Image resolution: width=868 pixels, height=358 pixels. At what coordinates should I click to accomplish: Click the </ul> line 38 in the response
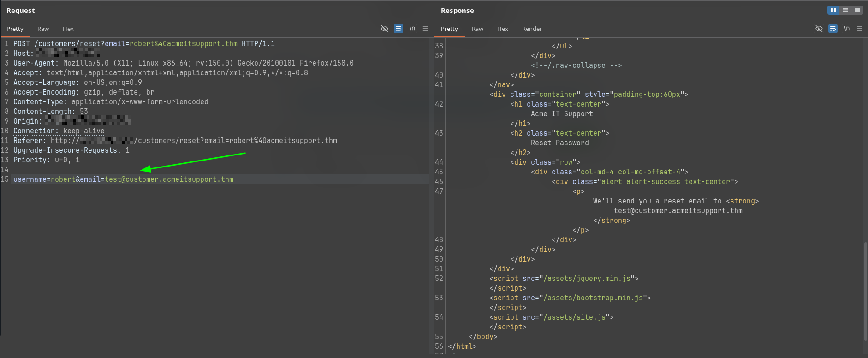[562, 46]
